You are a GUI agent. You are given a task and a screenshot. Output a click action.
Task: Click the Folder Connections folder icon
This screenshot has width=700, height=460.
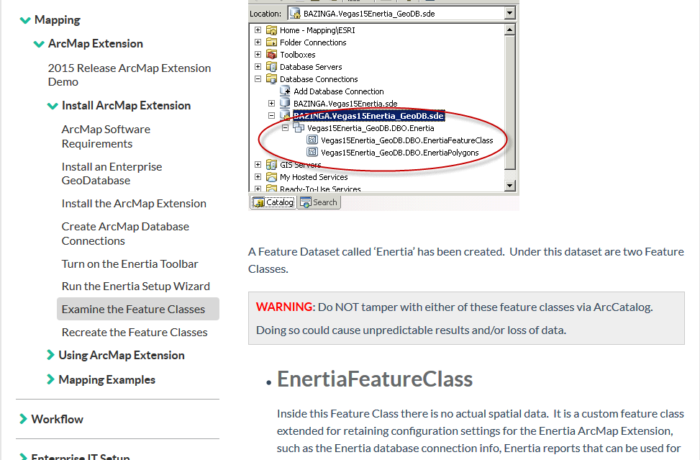[271, 42]
